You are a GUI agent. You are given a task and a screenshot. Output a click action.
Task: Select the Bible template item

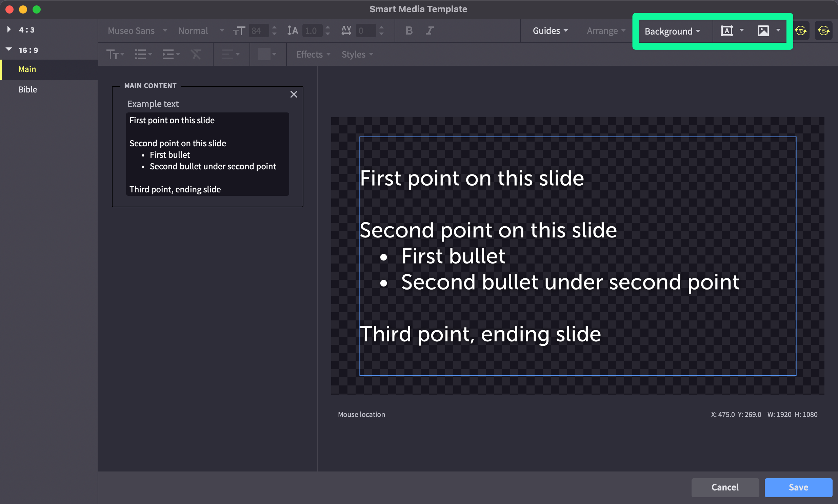coord(27,89)
